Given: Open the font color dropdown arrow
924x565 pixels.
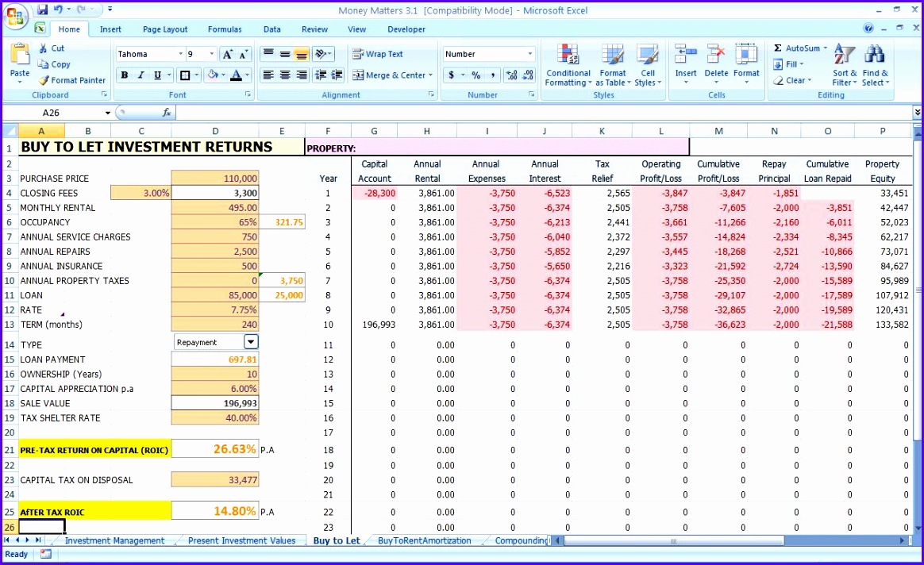Looking at the screenshot, I should (248, 75).
